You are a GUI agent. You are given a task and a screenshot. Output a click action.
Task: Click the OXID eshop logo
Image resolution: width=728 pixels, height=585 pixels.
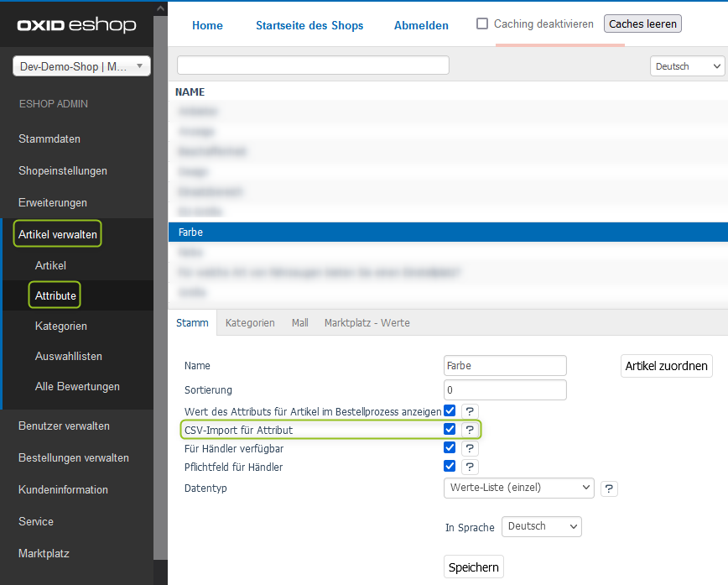[x=76, y=24]
